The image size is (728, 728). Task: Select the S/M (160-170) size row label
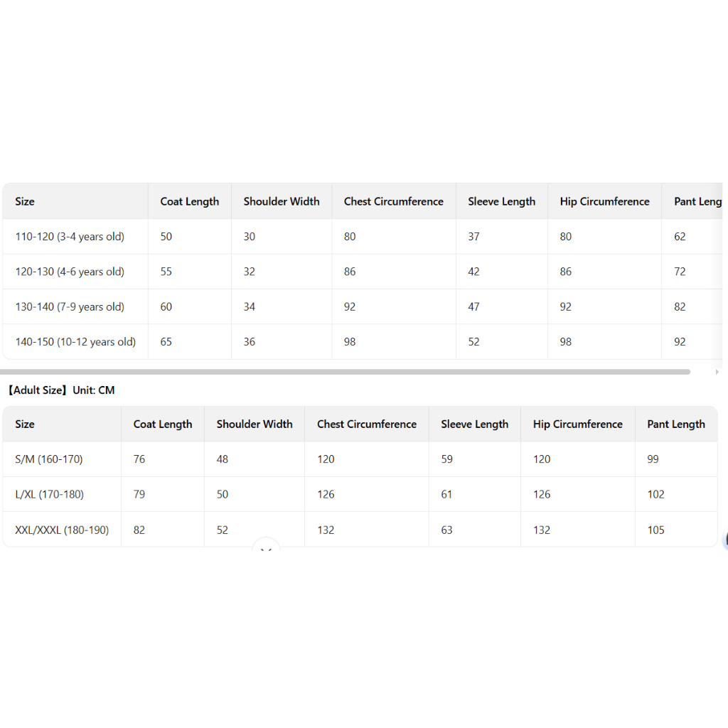pyautogui.click(x=49, y=459)
